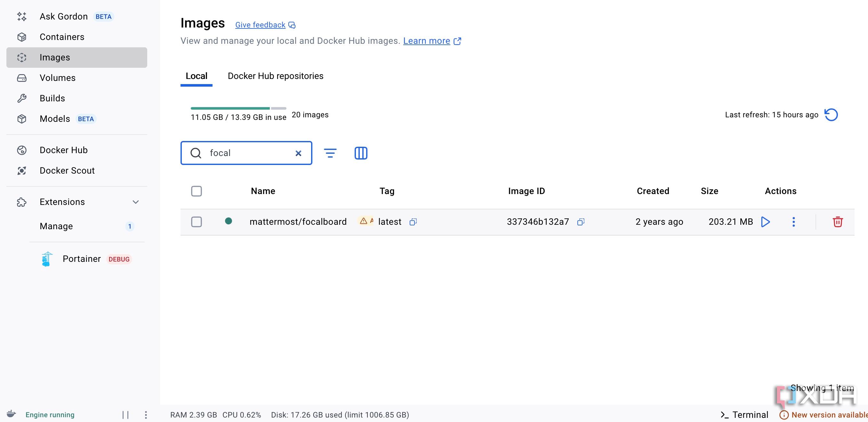Open the column display settings icon

tap(361, 153)
